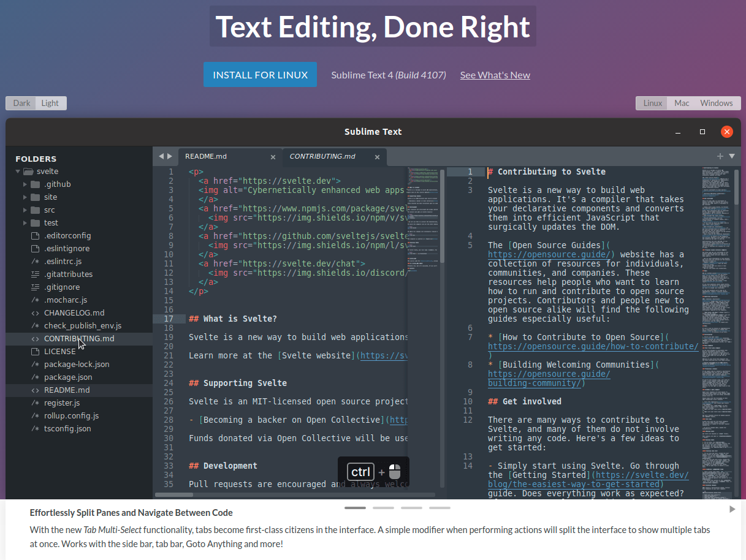Viewport: 746px width, 560px height.
Task: Expand the test folder arrow
Action: [x=25, y=223]
